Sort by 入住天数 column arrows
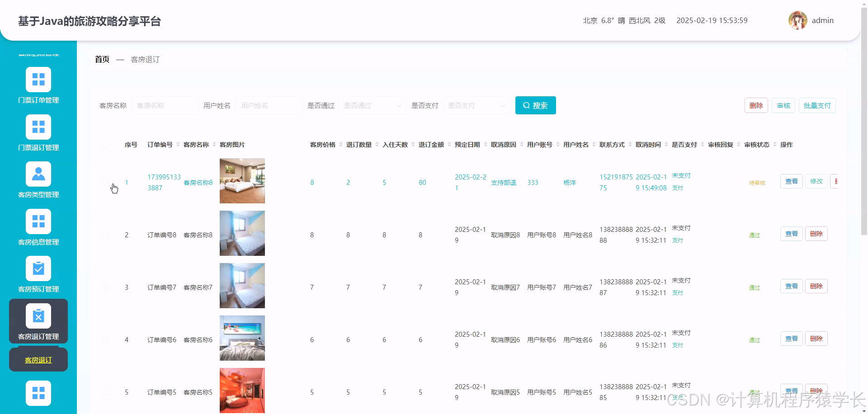This screenshot has height=414, width=868. [413, 145]
